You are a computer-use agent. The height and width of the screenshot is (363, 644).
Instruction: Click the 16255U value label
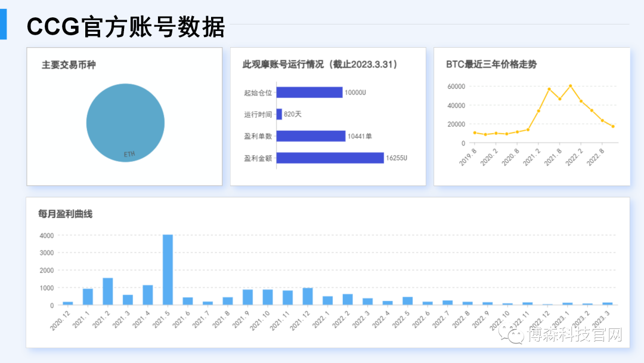(x=397, y=158)
